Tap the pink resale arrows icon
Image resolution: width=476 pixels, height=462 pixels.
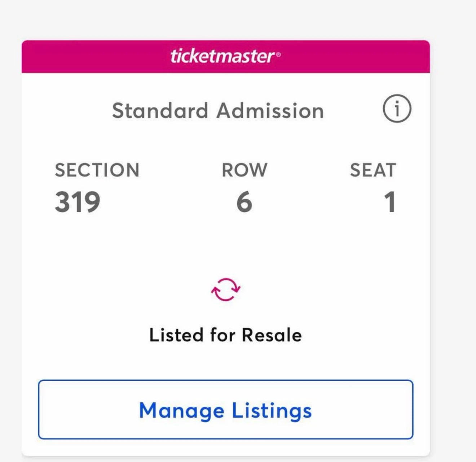point(226,289)
